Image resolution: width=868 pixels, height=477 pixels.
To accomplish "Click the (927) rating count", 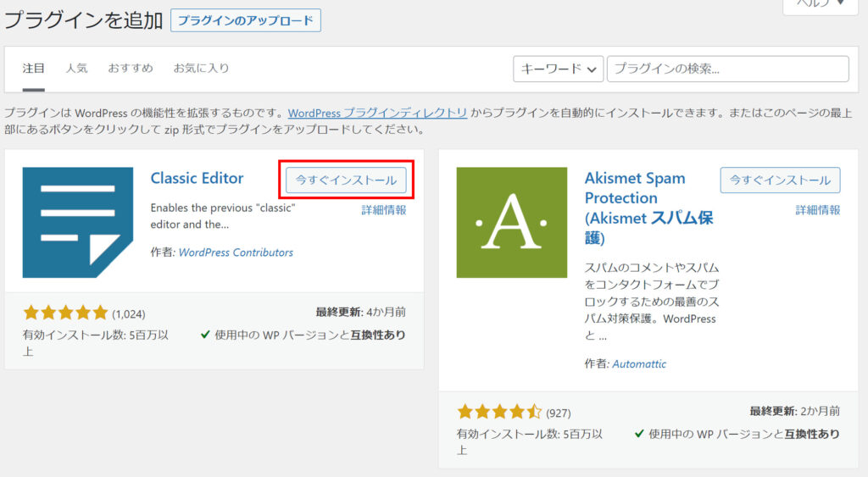I will 558,413.
